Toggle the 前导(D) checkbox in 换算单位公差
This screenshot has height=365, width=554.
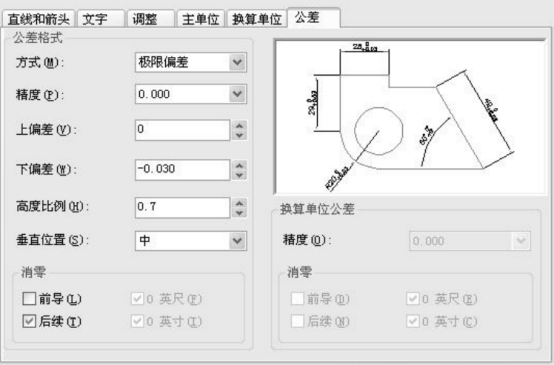[x=297, y=299]
